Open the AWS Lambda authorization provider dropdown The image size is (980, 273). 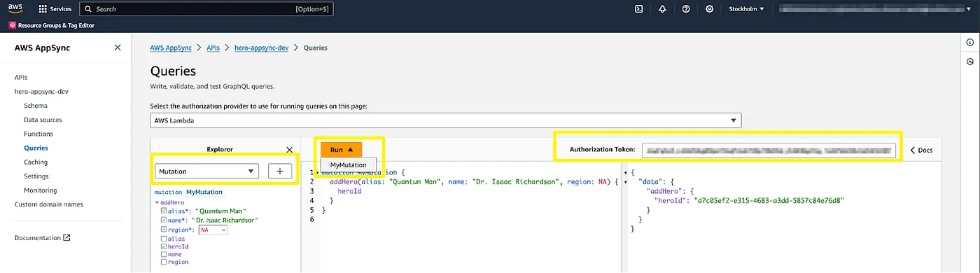(446, 120)
